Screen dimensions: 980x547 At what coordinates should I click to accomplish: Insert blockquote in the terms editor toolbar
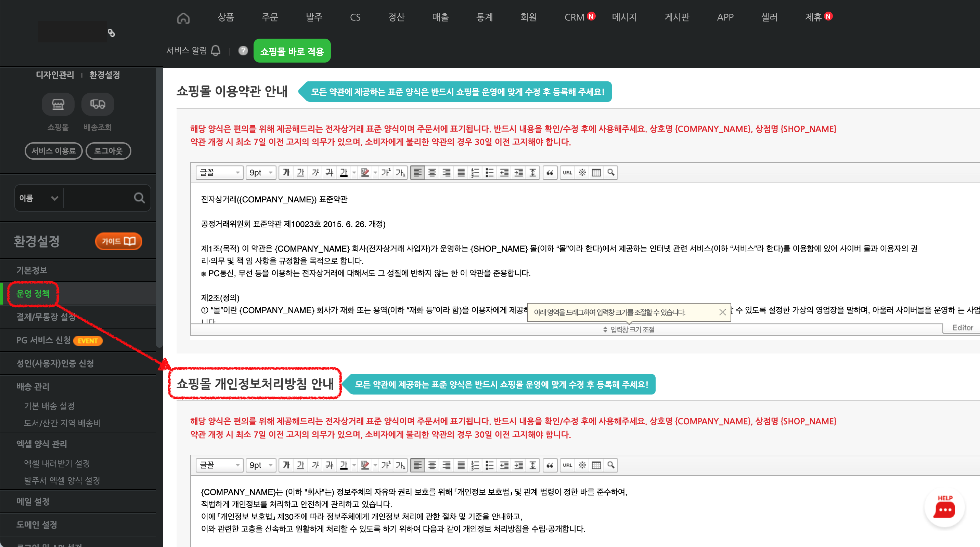tap(550, 173)
